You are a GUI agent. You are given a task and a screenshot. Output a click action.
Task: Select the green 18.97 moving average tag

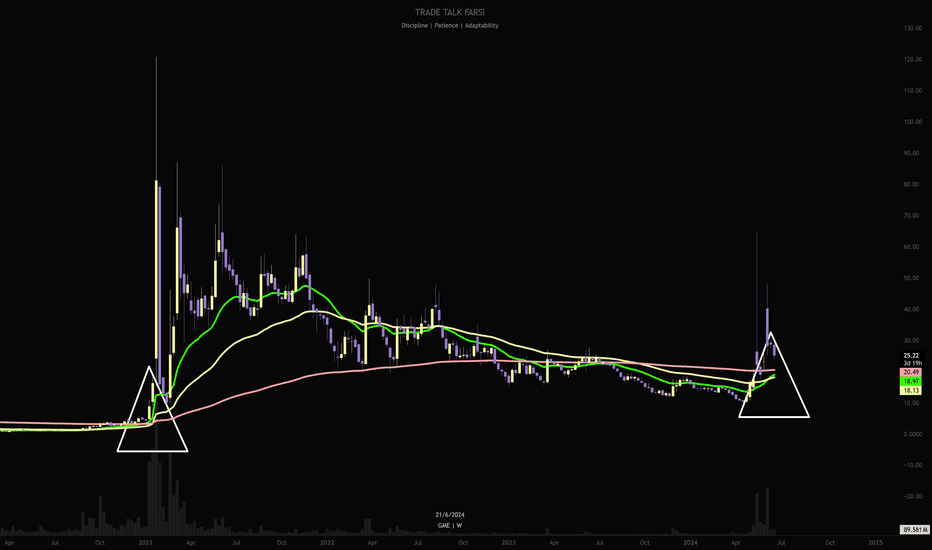[x=911, y=381]
